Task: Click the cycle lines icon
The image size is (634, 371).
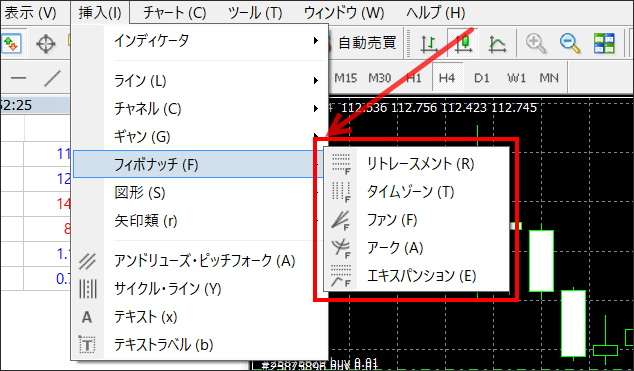Action: pyautogui.click(x=87, y=289)
